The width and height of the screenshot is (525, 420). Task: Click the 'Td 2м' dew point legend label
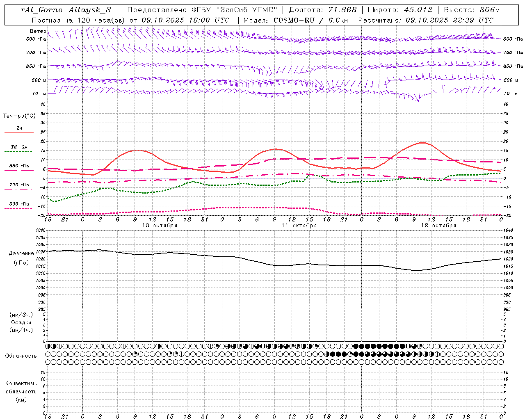(19, 147)
